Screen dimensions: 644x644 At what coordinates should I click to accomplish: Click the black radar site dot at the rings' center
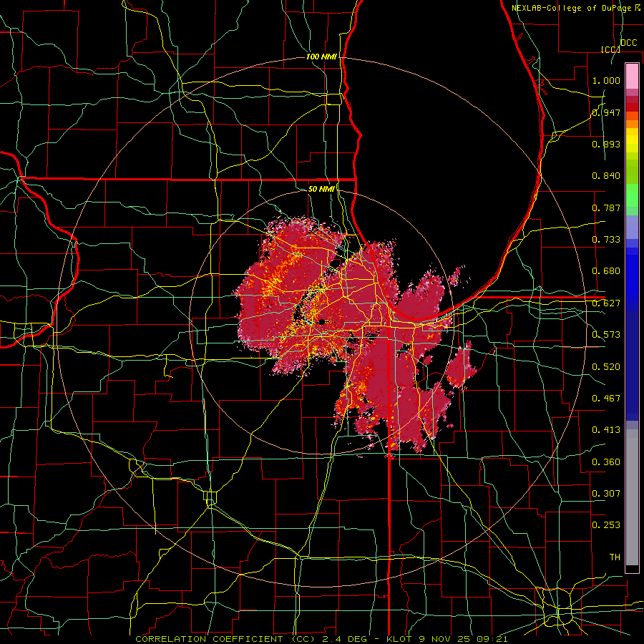point(321,322)
